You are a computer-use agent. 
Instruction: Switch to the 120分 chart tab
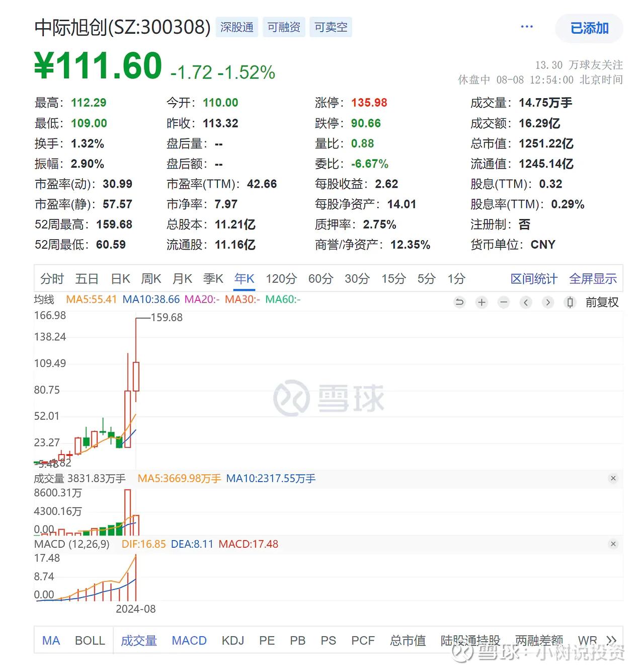pyautogui.click(x=281, y=279)
